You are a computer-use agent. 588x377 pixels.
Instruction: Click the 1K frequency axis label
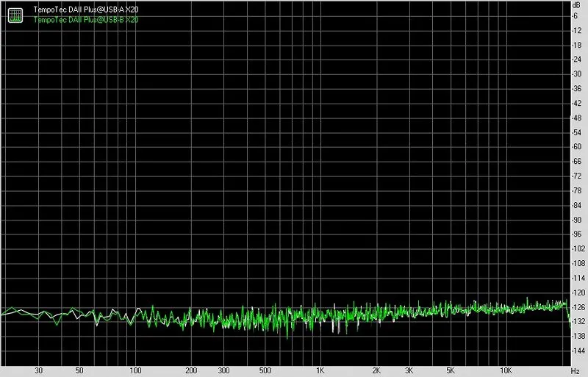click(x=320, y=370)
